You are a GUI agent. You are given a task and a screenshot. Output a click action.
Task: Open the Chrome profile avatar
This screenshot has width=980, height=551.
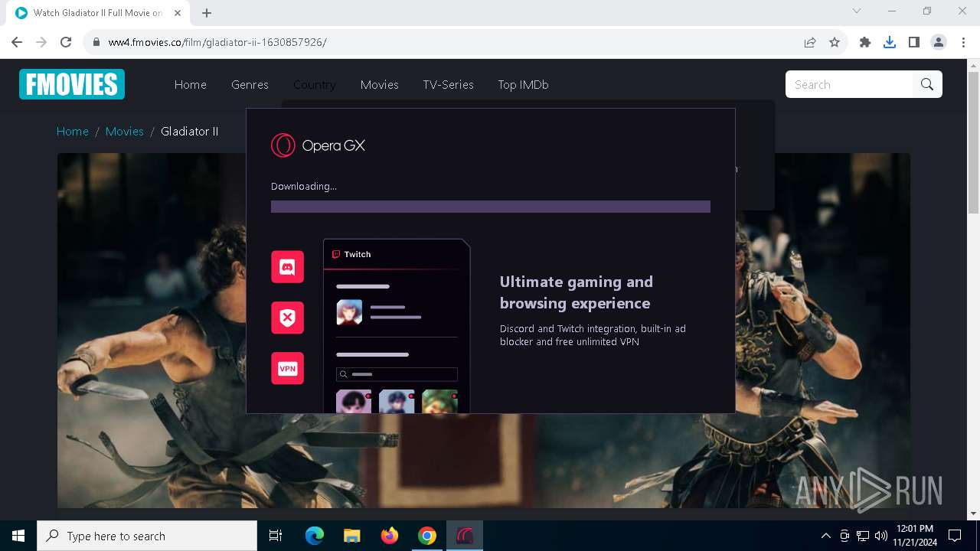[939, 42]
